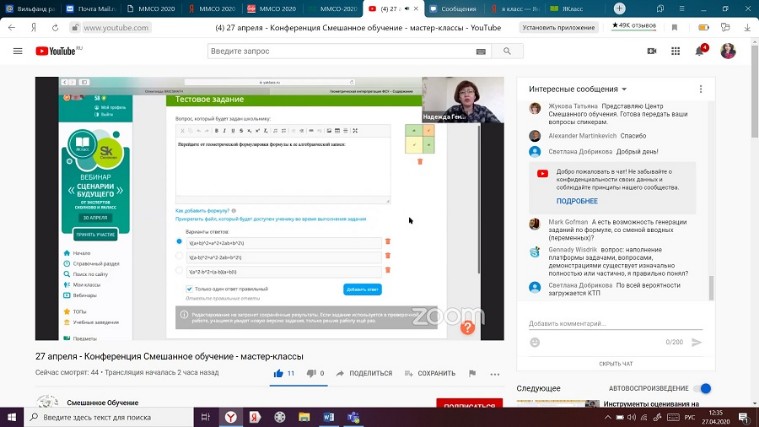The height and width of the screenshot is (427, 759).
Task: Dislike the video with thumbs down
Action: pos(309,373)
